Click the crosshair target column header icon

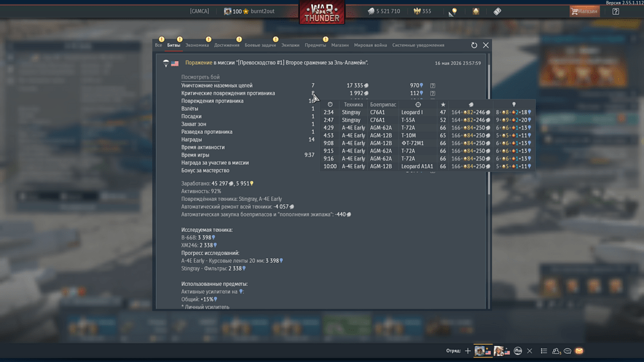coord(418,104)
